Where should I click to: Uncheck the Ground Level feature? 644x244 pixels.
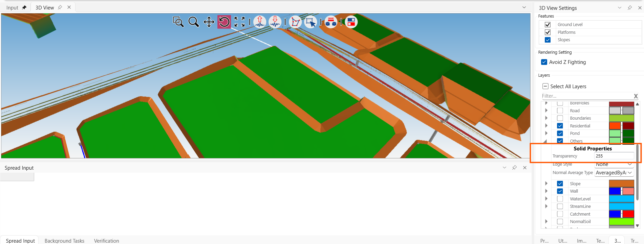(x=548, y=25)
